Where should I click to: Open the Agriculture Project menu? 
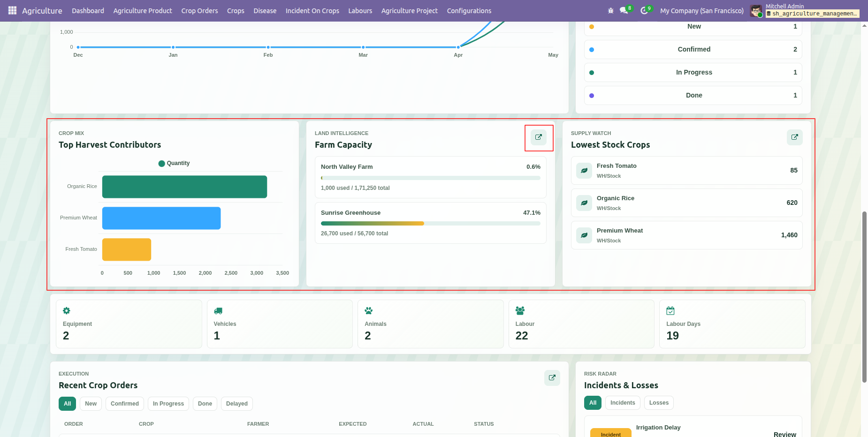[410, 11]
